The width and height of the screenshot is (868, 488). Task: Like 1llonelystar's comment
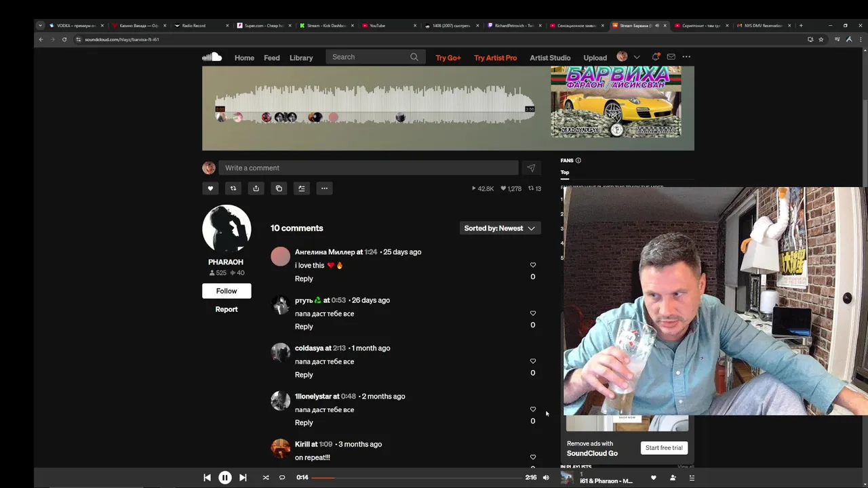tap(532, 409)
